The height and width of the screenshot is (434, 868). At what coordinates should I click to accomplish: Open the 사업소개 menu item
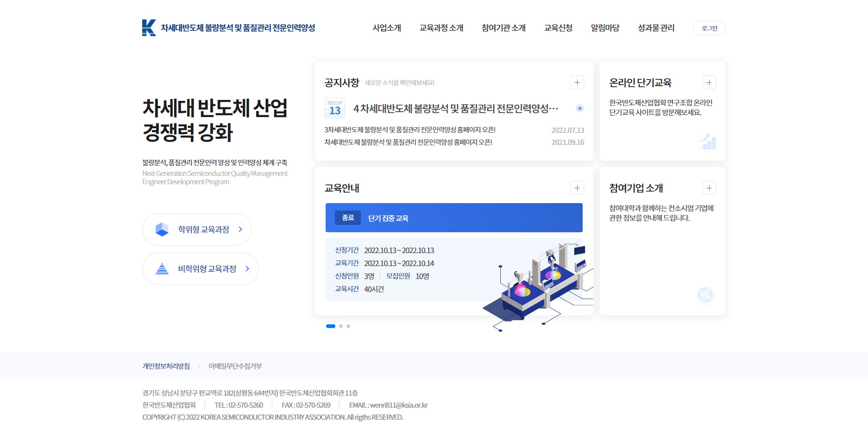click(x=387, y=28)
